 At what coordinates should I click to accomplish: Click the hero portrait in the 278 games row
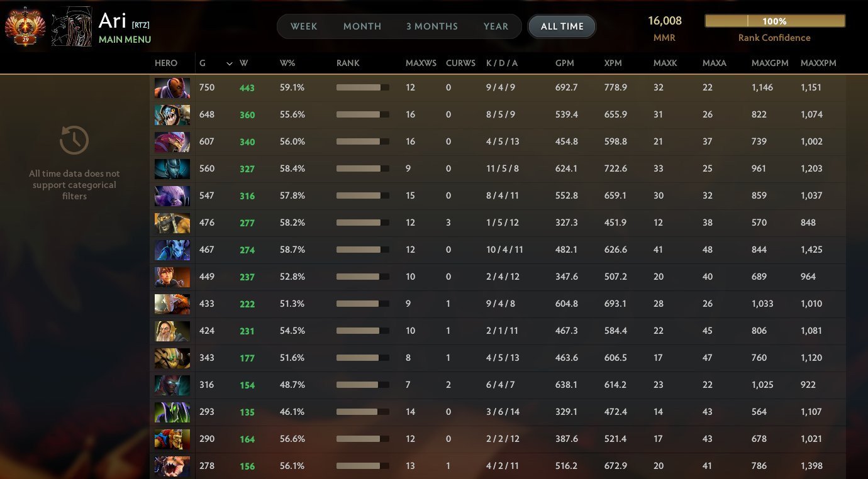172,466
